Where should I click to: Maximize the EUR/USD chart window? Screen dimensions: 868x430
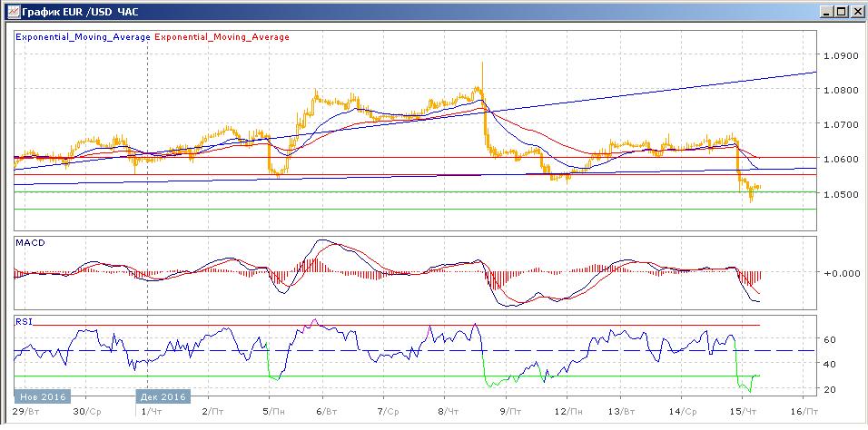coord(842,11)
